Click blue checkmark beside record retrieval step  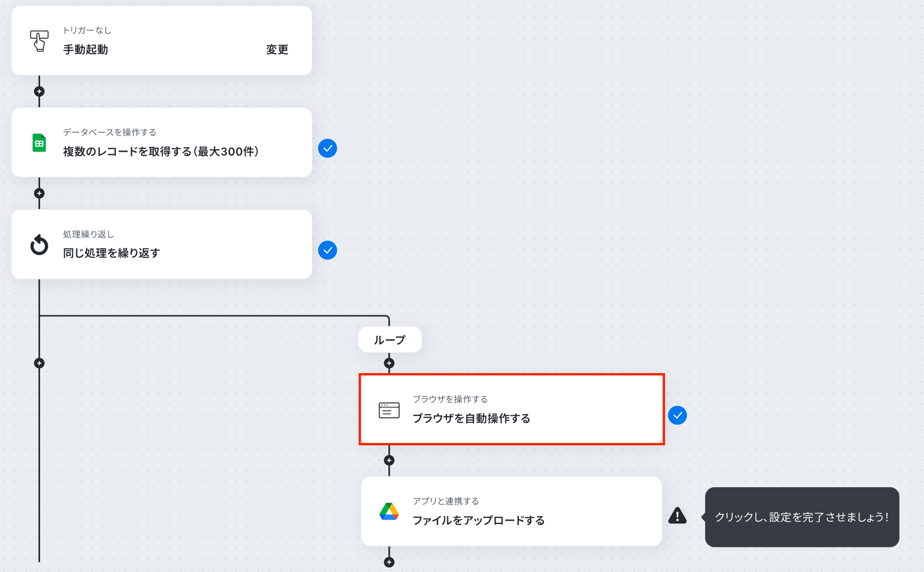pos(327,149)
